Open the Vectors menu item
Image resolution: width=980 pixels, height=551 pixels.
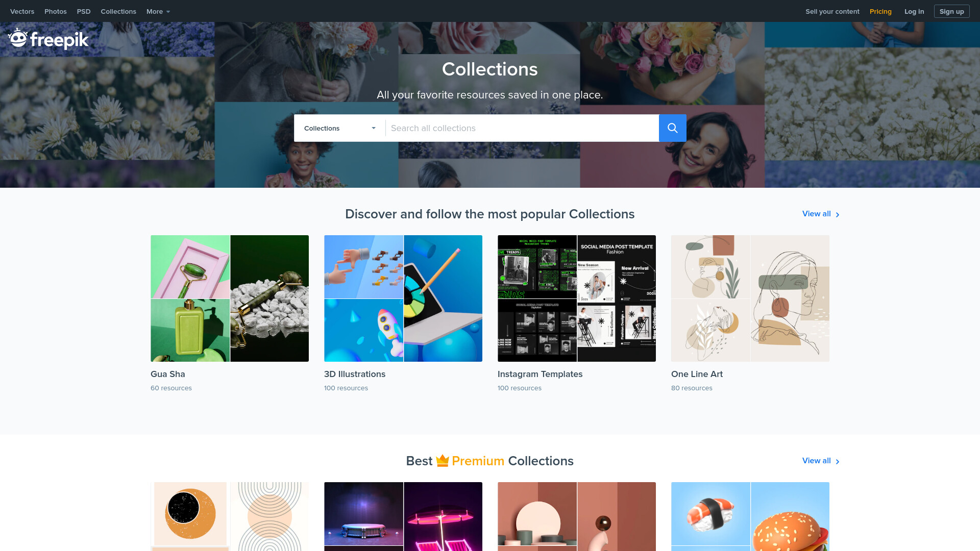(22, 11)
